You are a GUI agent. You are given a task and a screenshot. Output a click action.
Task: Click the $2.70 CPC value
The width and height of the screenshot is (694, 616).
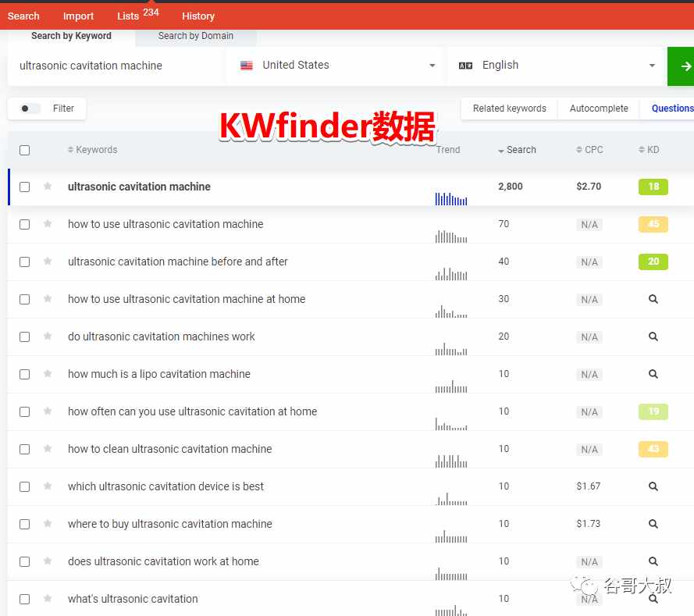click(589, 187)
